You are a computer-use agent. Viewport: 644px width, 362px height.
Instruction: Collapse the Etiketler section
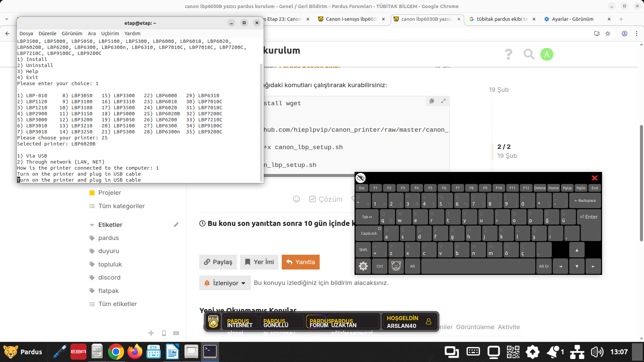click(x=92, y=225)
